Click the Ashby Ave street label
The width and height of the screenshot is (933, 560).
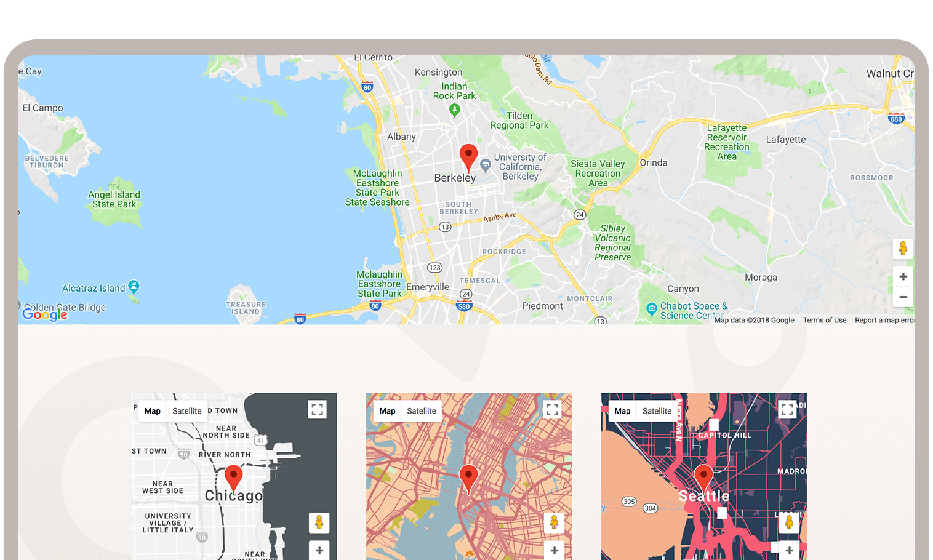point(500,217)
